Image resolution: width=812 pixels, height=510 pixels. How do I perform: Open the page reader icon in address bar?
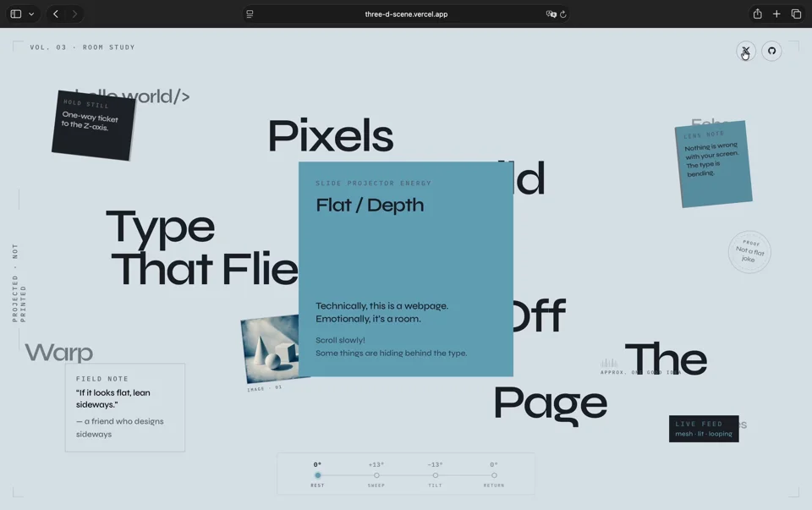250,14
